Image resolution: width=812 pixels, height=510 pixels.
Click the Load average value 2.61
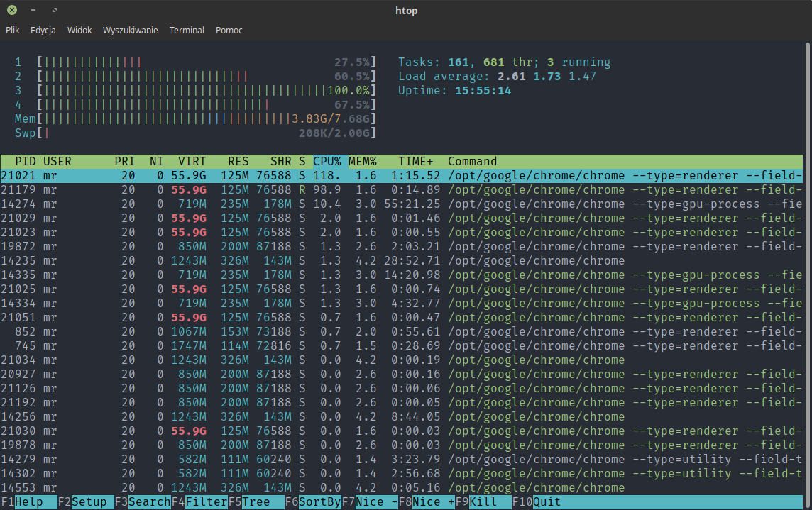[511, 77]
